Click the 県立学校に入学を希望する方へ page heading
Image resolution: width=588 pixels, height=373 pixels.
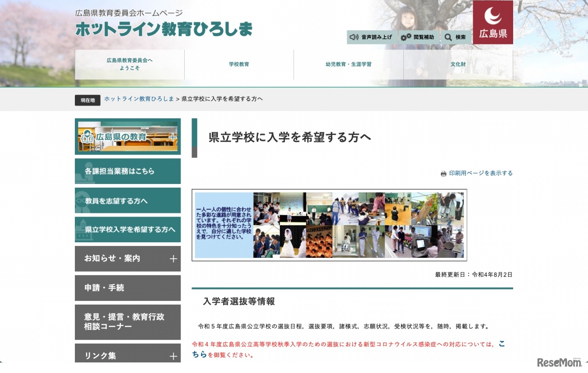pyautogui.click(x=290, y=138)
